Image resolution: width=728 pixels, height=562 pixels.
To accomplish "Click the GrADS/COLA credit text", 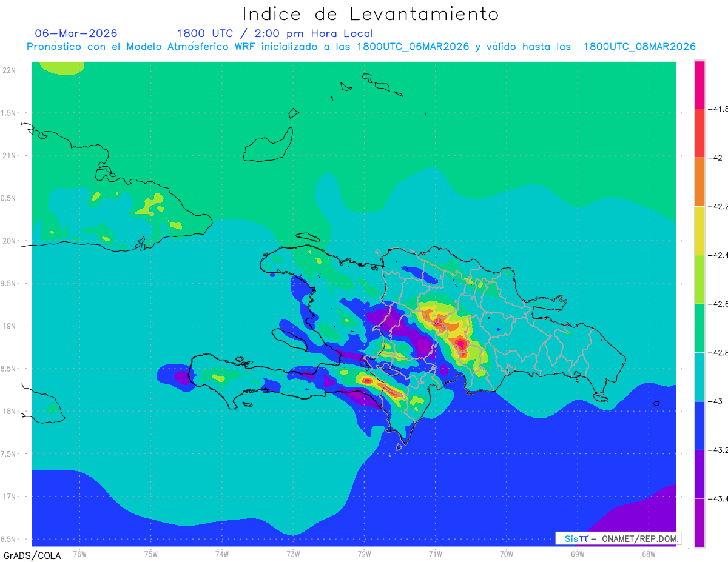I will tap(32, 555).
